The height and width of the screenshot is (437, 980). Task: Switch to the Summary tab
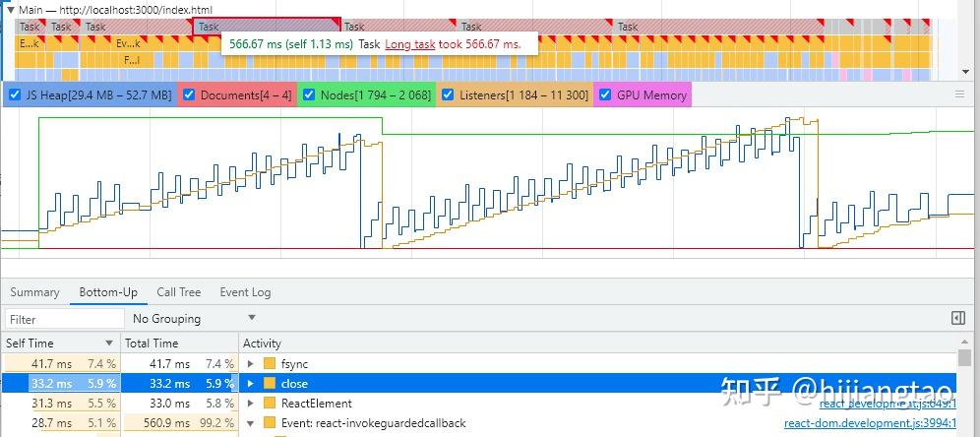point(34,292)
